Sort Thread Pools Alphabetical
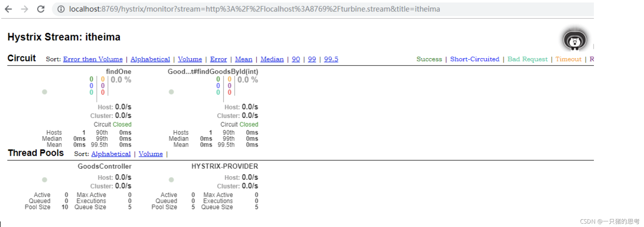Image resolution: width=644 pixels, height=227 pixels. pos(111,154)
